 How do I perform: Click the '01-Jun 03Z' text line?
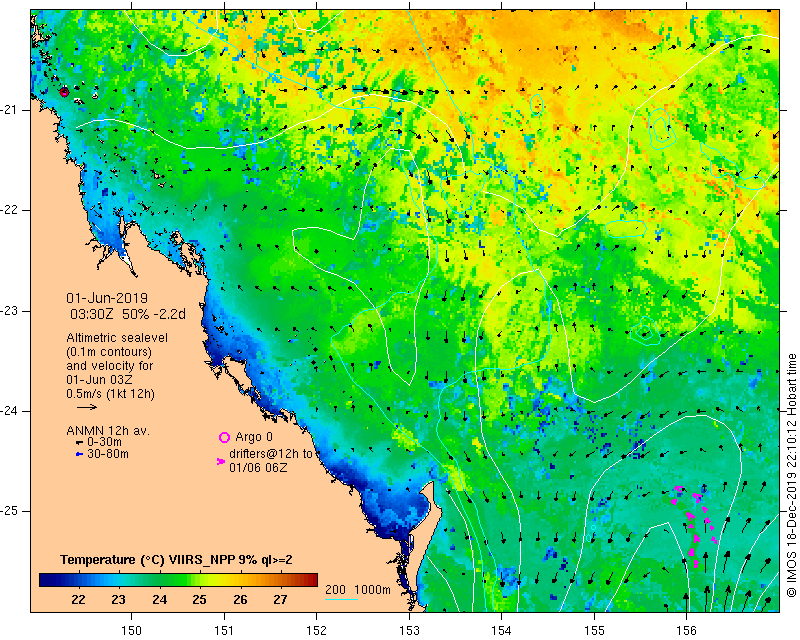(99, 380)
